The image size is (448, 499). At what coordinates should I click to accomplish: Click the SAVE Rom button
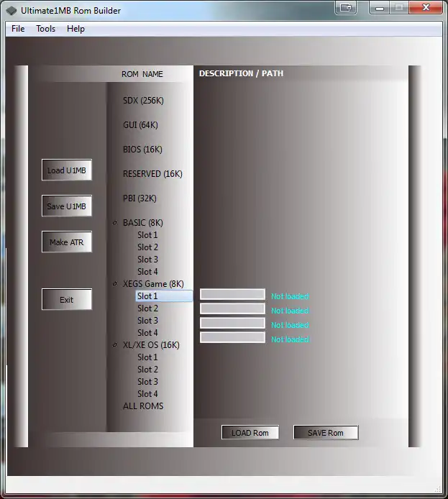point(326,432)
